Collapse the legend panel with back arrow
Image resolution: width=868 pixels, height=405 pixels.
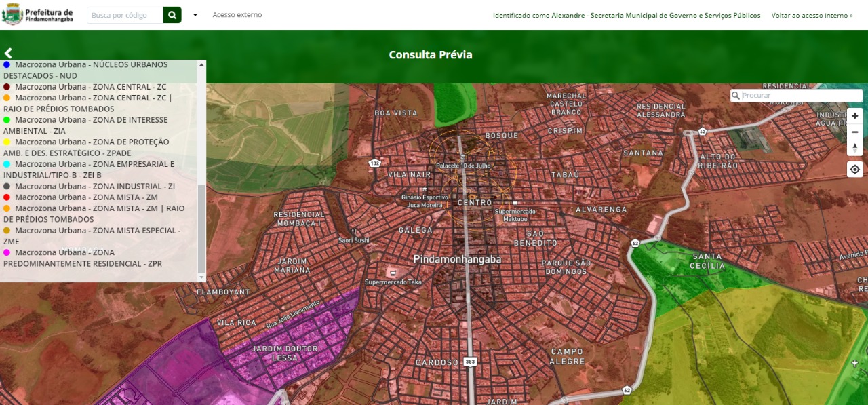pos(8,53)
